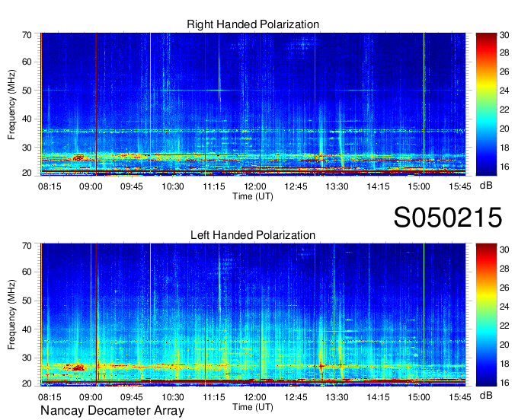Click the 20 MHz tick on bottom plot
Screen dimensions: 518x420
[x=27, y=383]
